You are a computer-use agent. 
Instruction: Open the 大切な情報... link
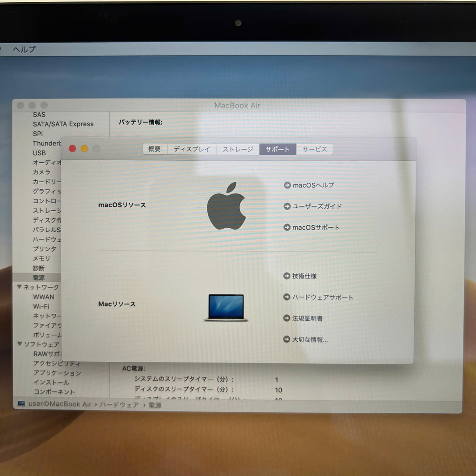click(x=310, y=339)
